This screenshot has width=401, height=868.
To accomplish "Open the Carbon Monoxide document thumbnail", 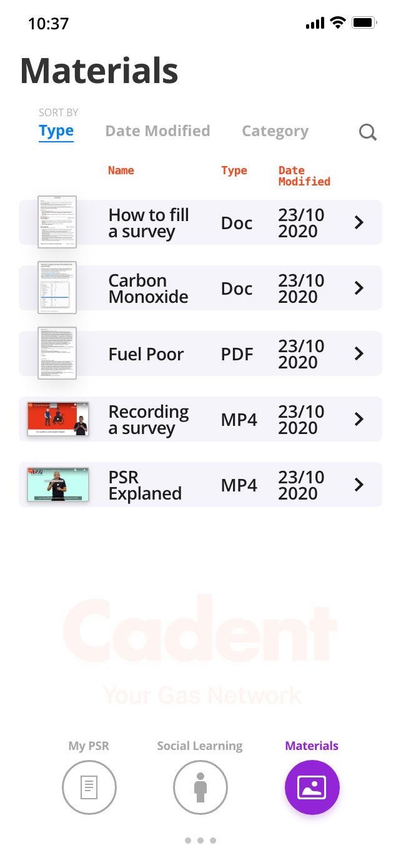I will (x=57, y=287).
